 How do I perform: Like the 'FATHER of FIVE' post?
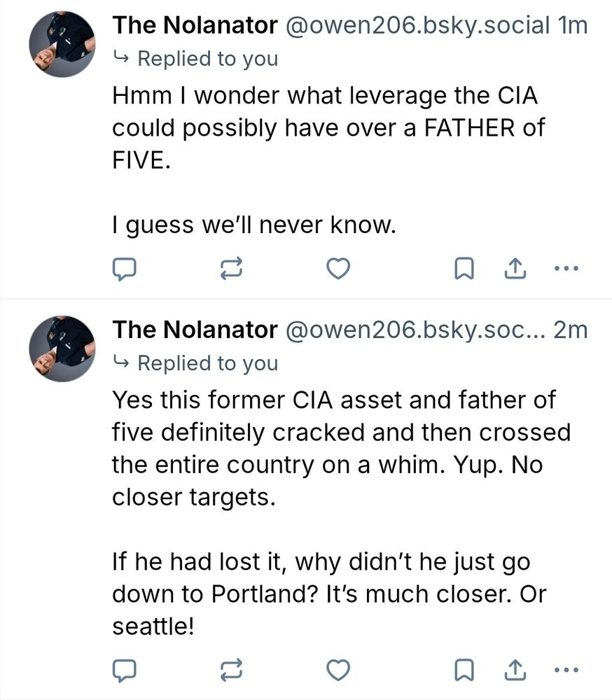tap(339, 268)
